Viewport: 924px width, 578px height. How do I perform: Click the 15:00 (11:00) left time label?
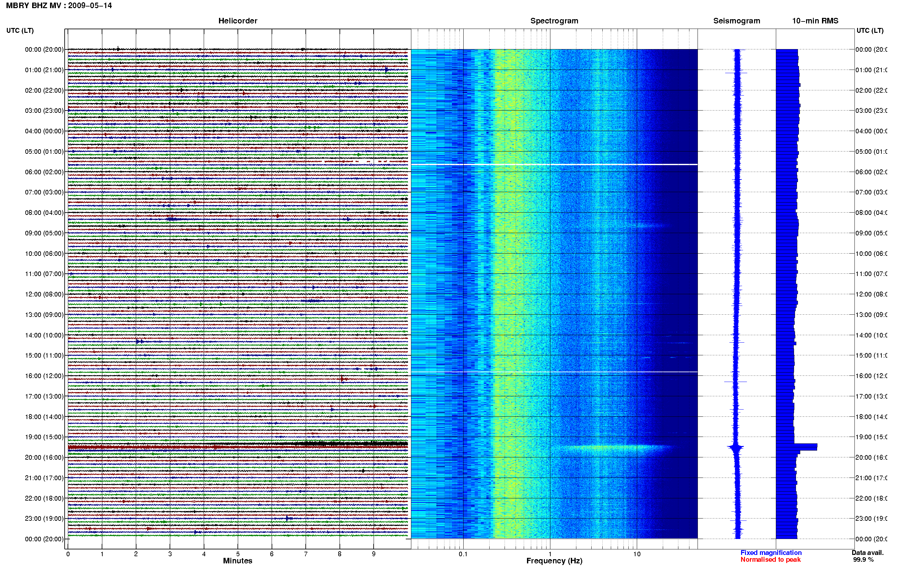44,356
